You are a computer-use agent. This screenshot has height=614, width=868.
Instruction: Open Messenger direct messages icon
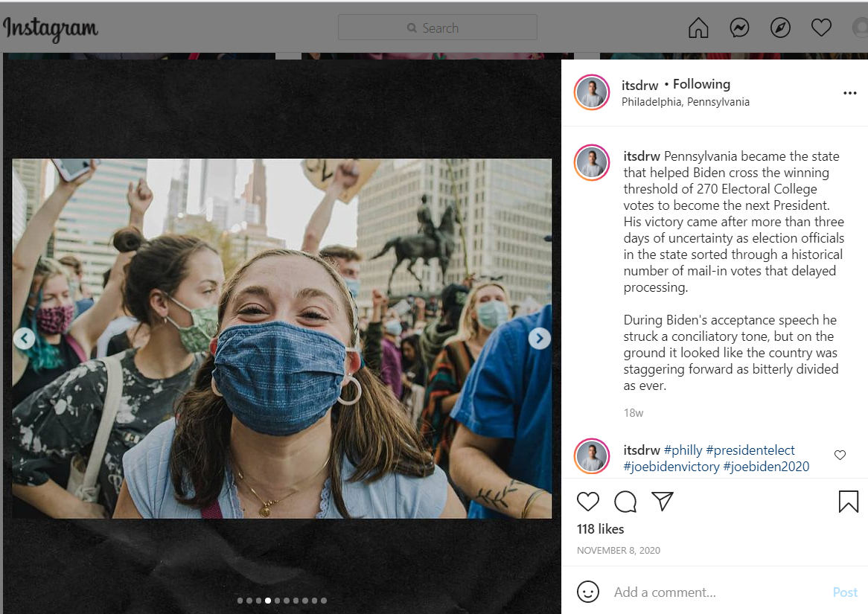[x=739, y=28]
